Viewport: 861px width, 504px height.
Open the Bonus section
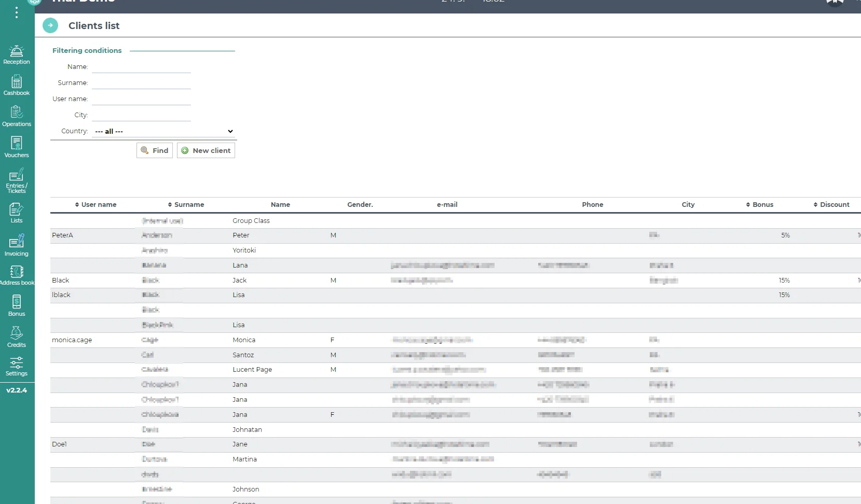[x=17, y=306]
